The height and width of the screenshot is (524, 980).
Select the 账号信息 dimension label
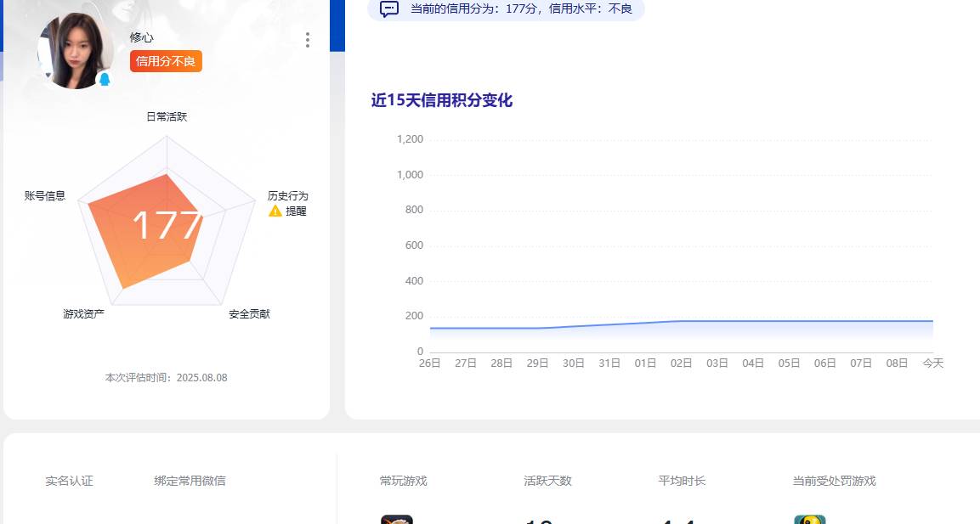[x=43, y=196]
